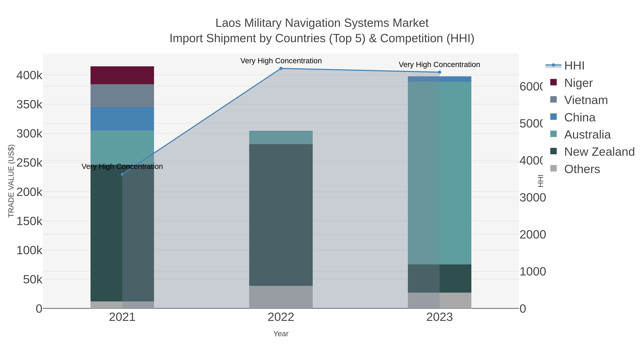Toggle the HHI legend entry
644x362 pixels.
[565, 66]
